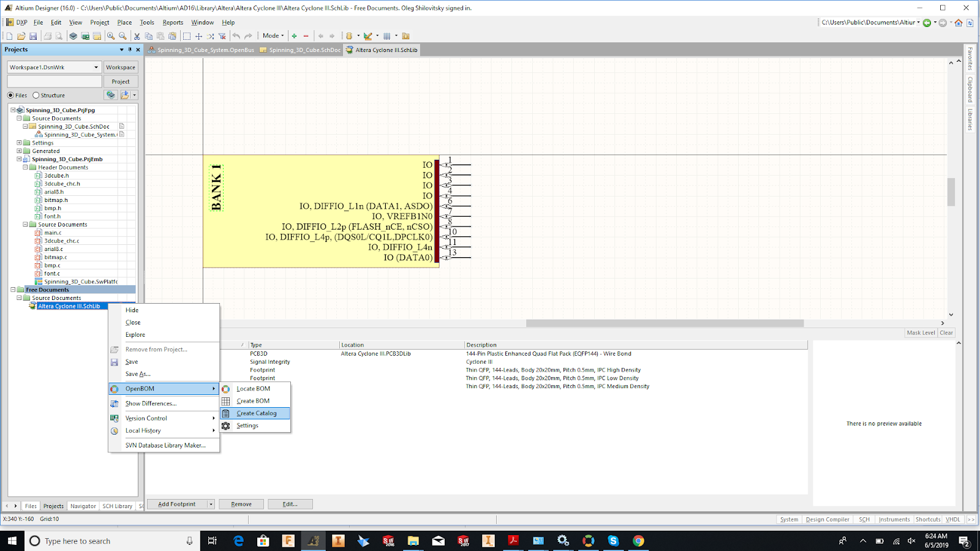Click the Move Selection crosshair icon

(x=198, y=36)
